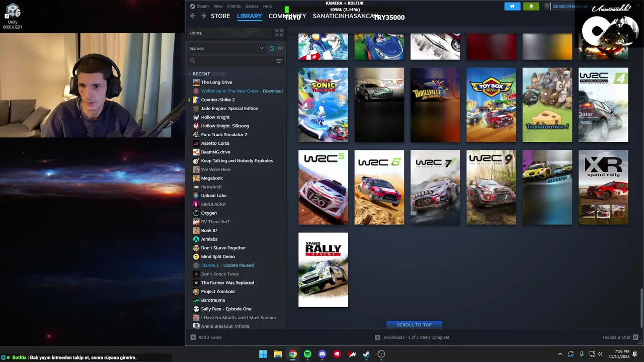The width and height of the screenshot is (644, 362).
Task: Click the profile avatar next to SanaticinHasancan
Action: point(547,6)
